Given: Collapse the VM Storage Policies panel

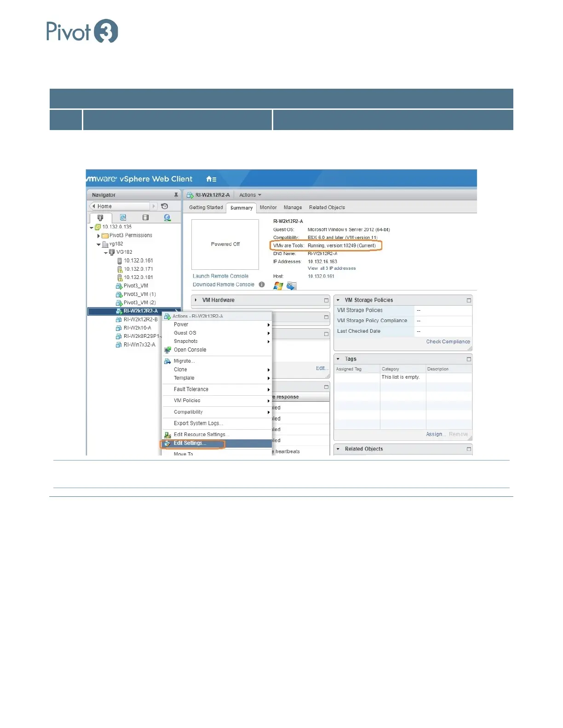Looking at the screenshot, I should (x=338, y=300).
